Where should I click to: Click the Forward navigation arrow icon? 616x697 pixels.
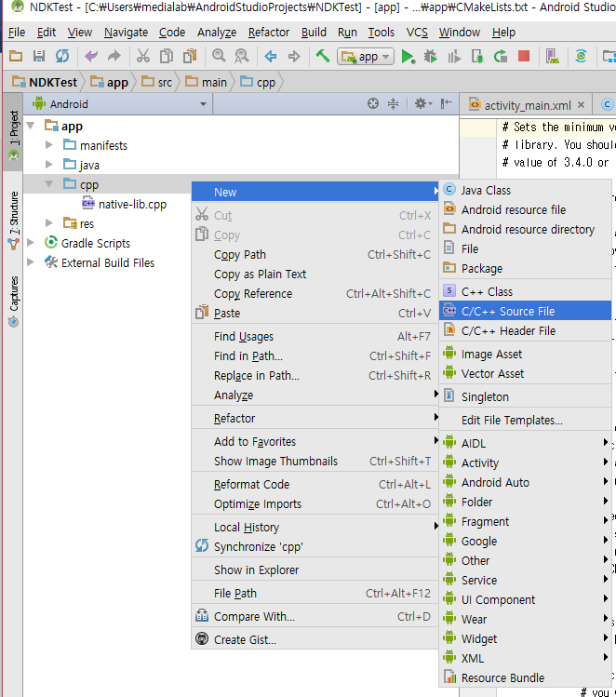[294, 56]
